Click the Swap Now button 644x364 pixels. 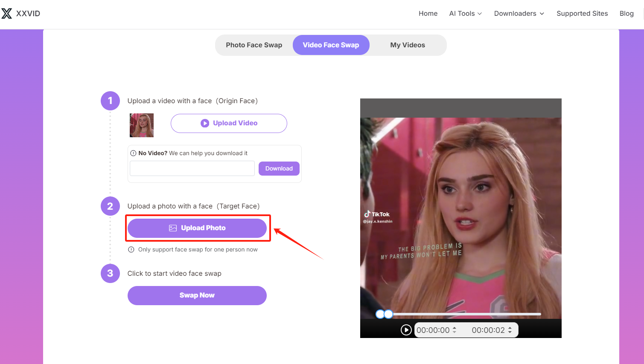point(197,295)
